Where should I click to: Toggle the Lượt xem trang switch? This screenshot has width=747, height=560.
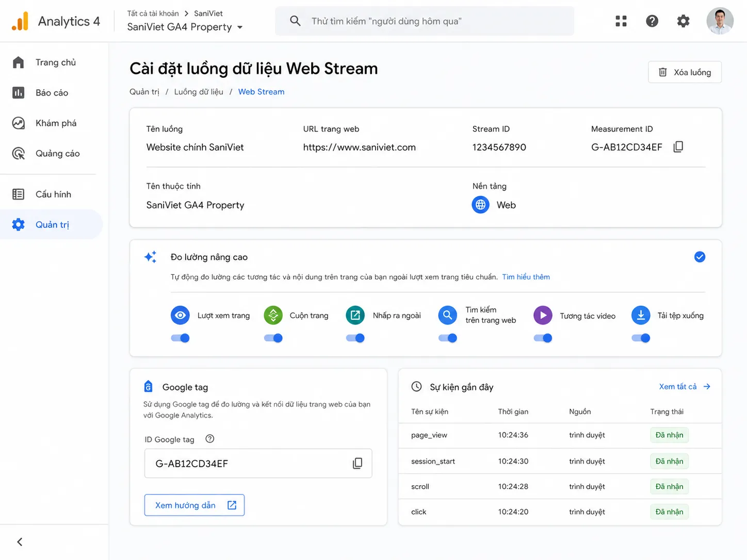pyautogui.click(x=180, y=338)
